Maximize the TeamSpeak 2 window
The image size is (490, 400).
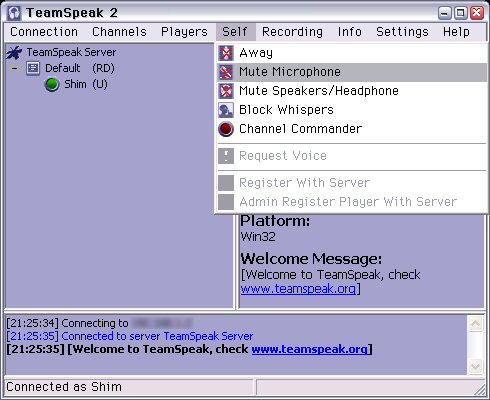[461, 13]
